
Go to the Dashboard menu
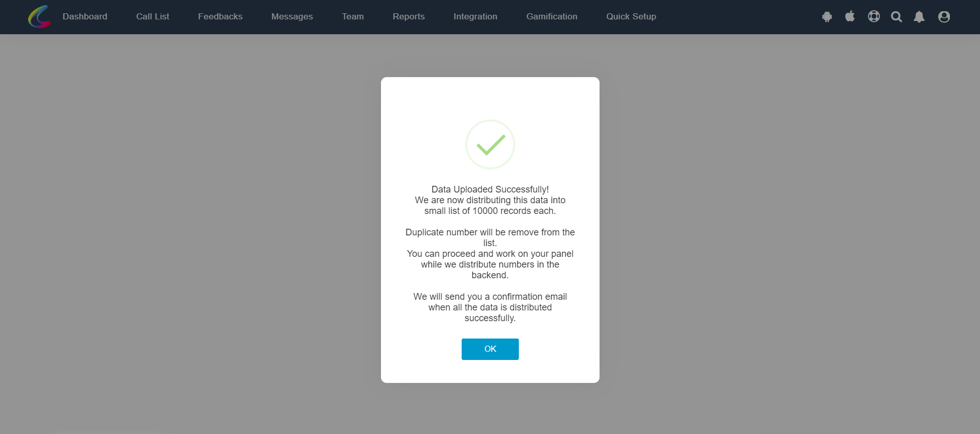pos(85,16)
